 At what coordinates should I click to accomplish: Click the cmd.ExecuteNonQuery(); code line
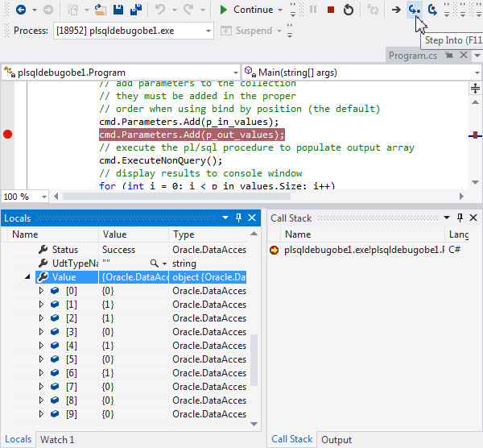[160, 160]
